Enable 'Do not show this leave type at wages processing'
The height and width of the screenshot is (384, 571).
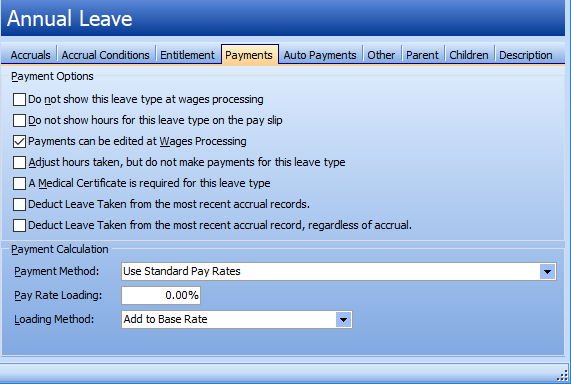(19, 99)
